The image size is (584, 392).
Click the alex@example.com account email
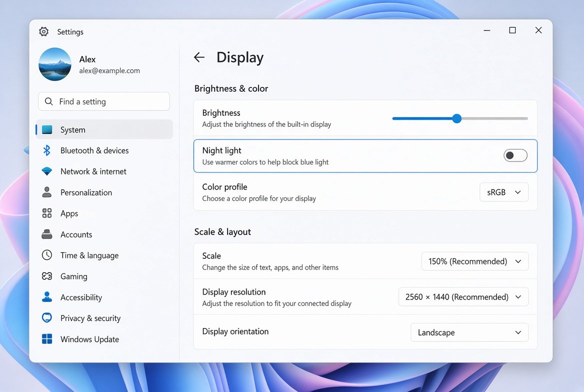pyautogui.click(x=109, y=71)
